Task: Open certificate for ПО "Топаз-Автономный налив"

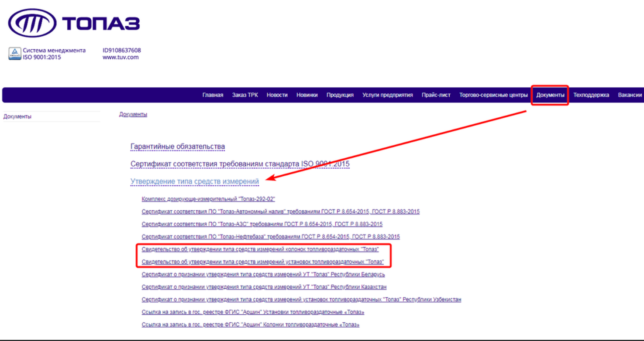Action: coord(281,212)
